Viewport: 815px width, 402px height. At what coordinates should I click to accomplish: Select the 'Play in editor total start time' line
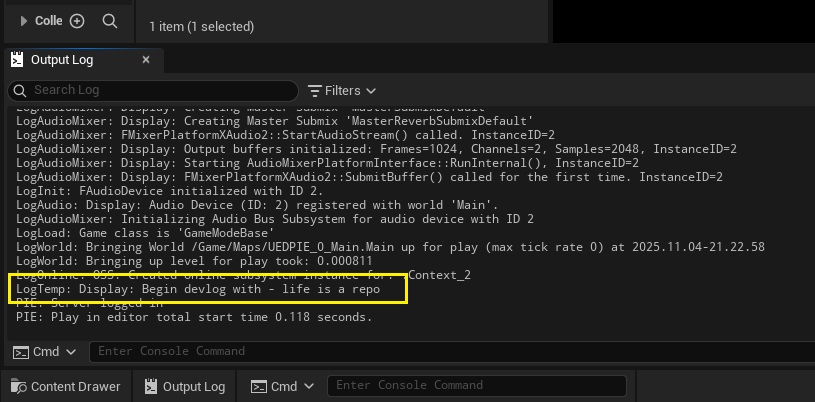[194, 317]
